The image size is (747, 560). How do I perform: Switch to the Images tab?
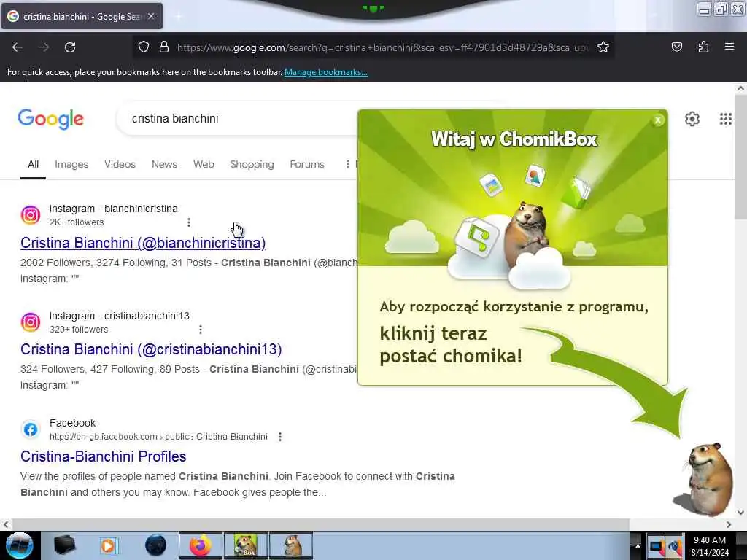tap(71, 165)
